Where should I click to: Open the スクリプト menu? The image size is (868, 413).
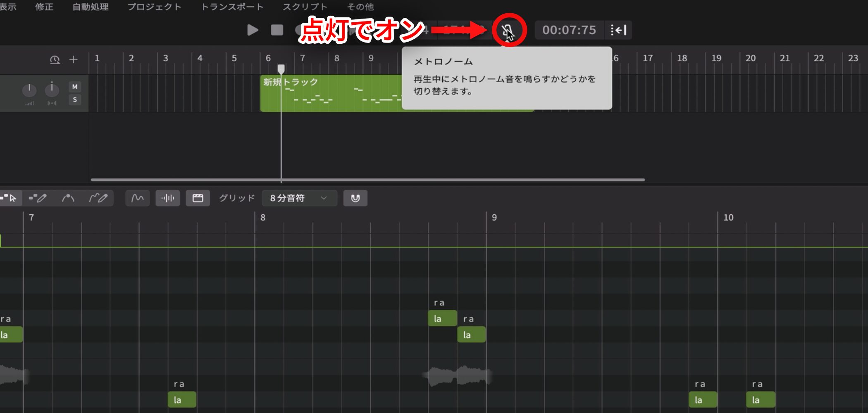pyautogui.click(x=305, y=7)
